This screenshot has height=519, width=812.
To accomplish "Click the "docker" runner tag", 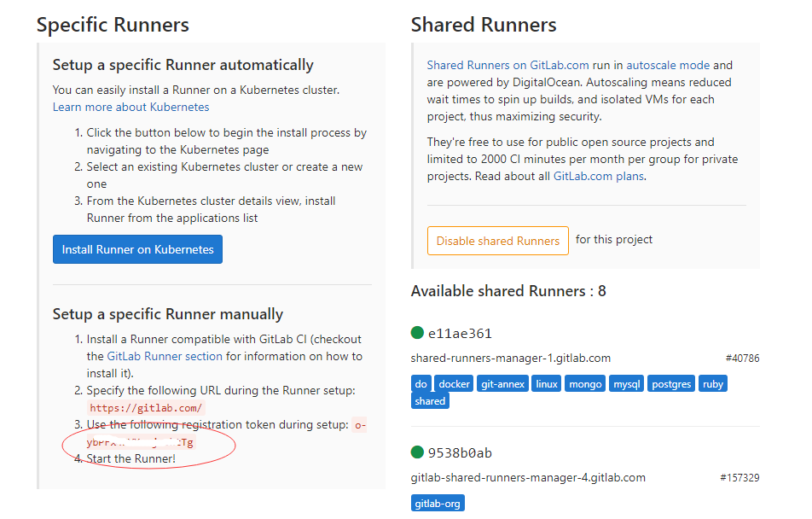I will (454, 383).
